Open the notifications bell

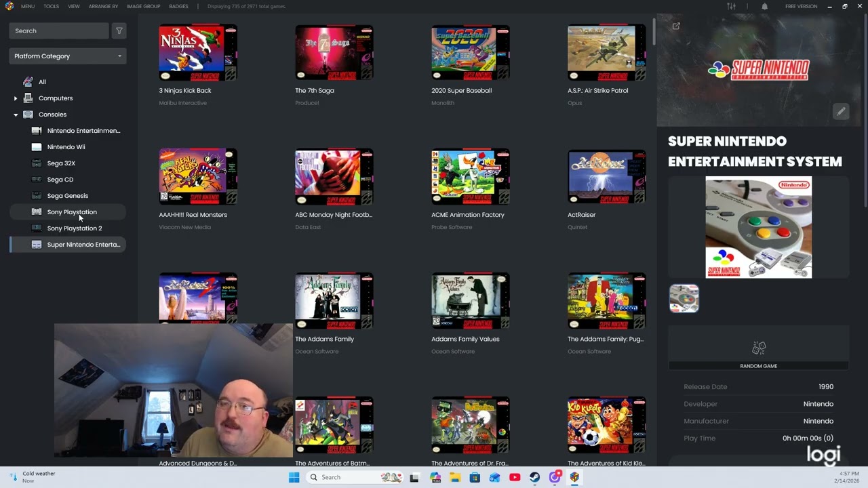pos(764,6)
